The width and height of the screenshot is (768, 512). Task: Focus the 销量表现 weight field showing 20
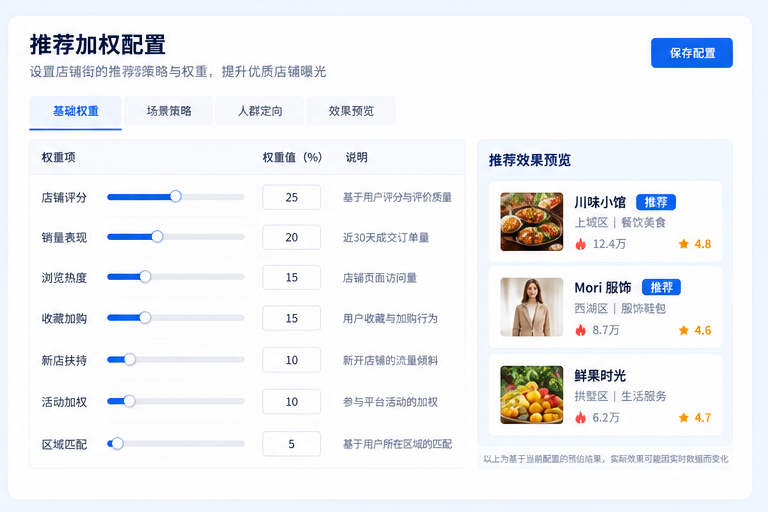coord(291,237)
